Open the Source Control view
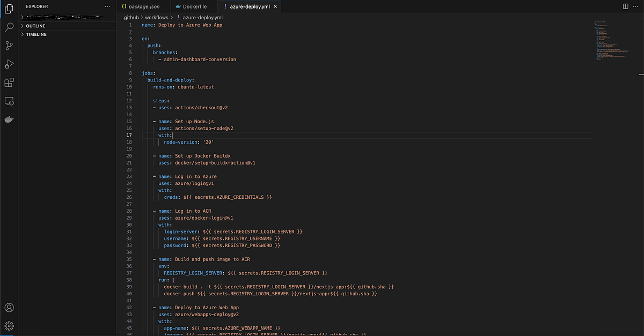This screenshot has width=644, height=336. point(9,46)
